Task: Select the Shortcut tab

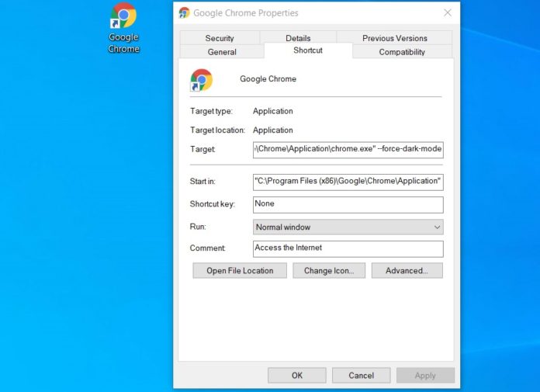Action: 308,50
